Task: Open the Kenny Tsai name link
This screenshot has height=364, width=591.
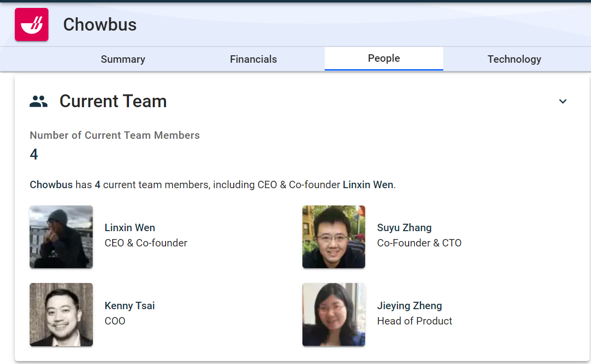Action: [129, 306]
